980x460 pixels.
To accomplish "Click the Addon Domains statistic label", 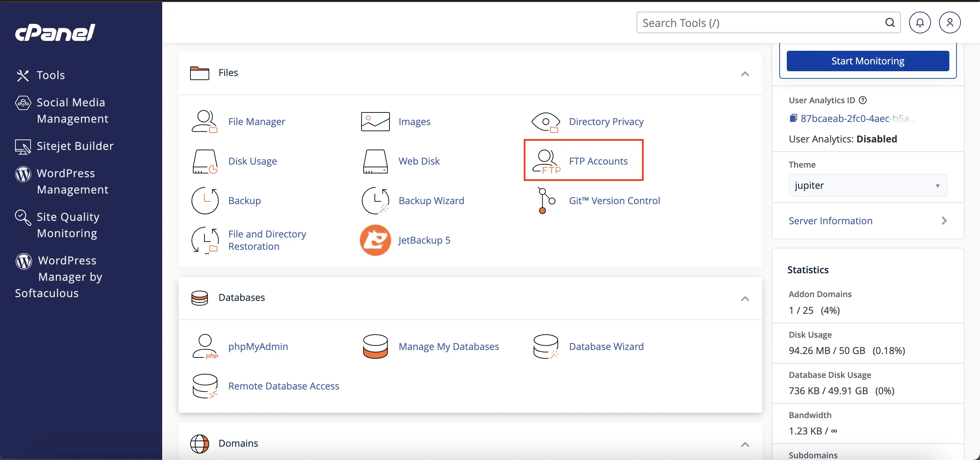I will tap(820, 294).
